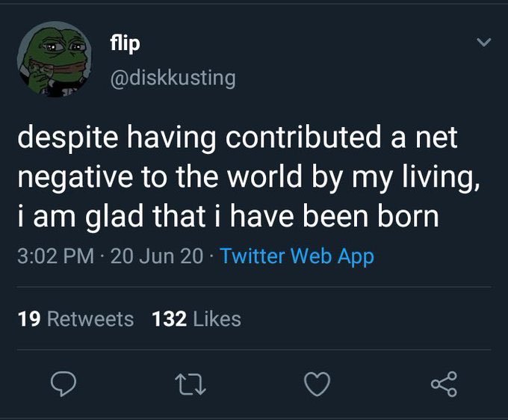The width and height of the screenshot is (508, 420).
Task: Click the reply speech bubble icon
Action: coord(63,384)
